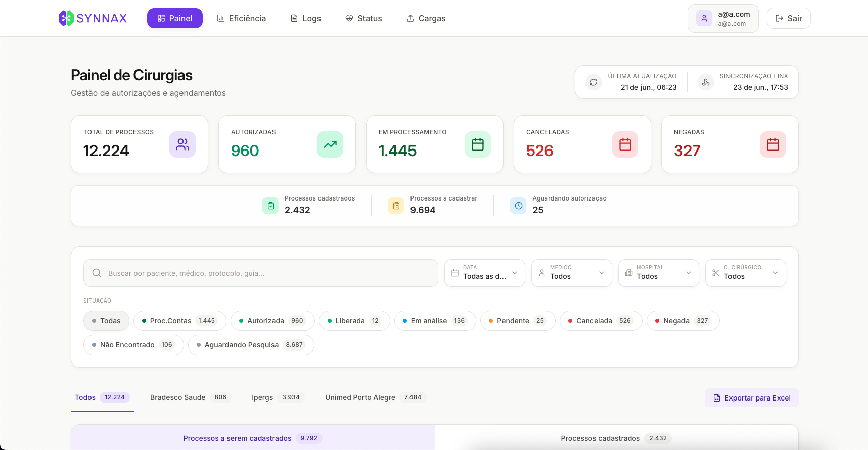
Task: Click the user avatar icon
Action: 704,18
